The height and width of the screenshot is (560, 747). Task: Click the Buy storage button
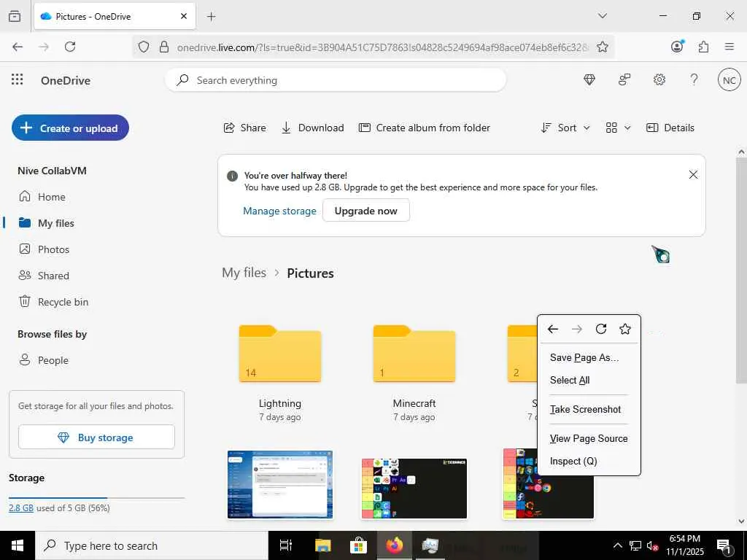97,437
